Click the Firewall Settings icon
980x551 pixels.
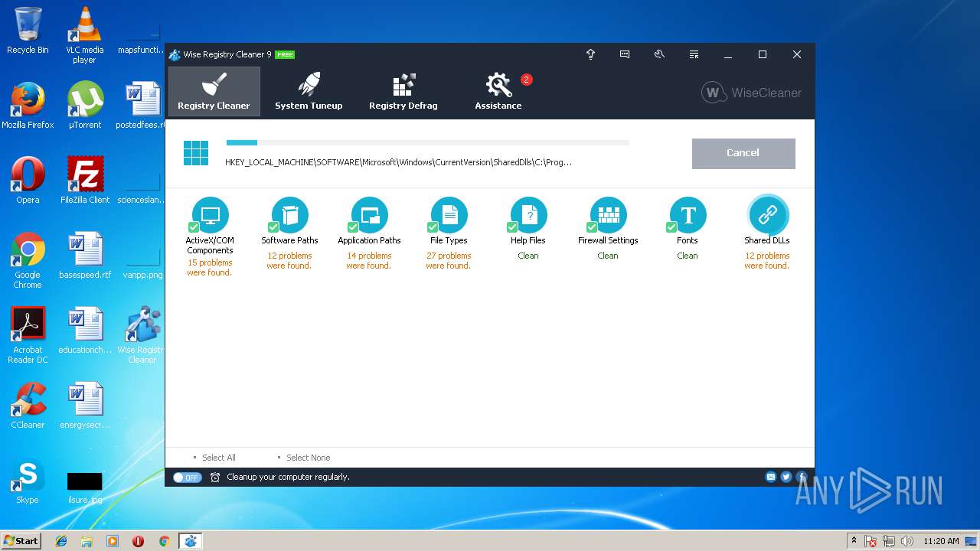(609, 215)
